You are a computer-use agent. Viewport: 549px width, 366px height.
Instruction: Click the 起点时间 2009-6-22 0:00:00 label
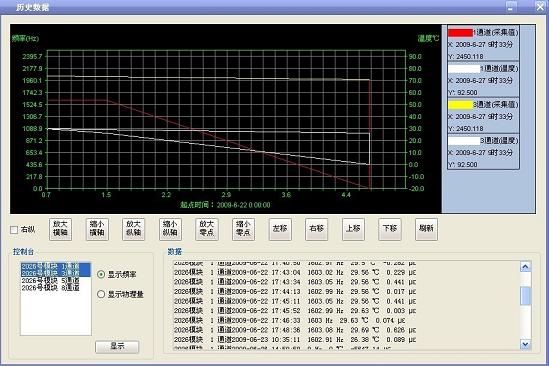pos(225,205)
